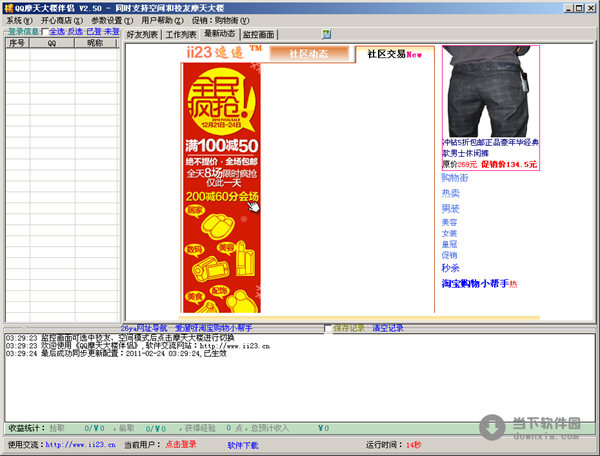Click 点击登录 to log in
This screenshot has width=600, height=456.
(x=181, y=444)
